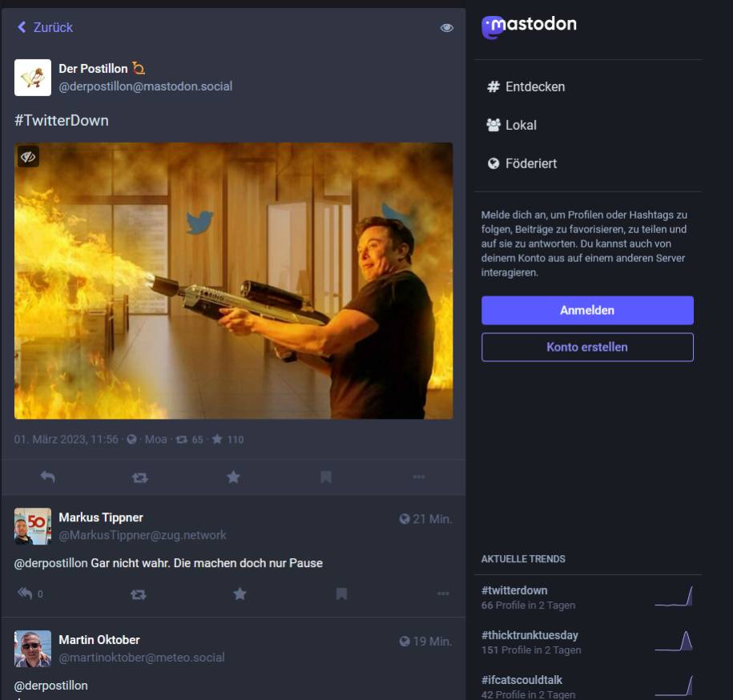
Task: Open the #ifcatscouldtalk trend
Action: [522, 680]
